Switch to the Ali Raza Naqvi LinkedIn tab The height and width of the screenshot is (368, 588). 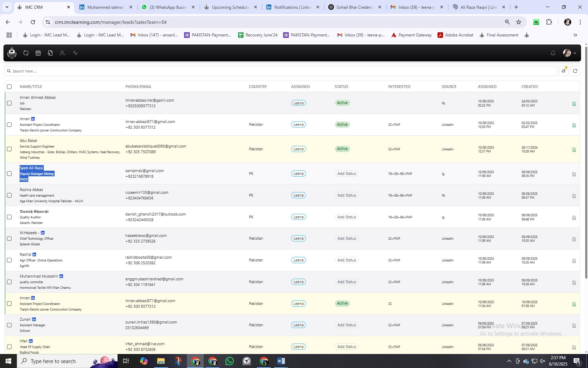click(479, 7)
